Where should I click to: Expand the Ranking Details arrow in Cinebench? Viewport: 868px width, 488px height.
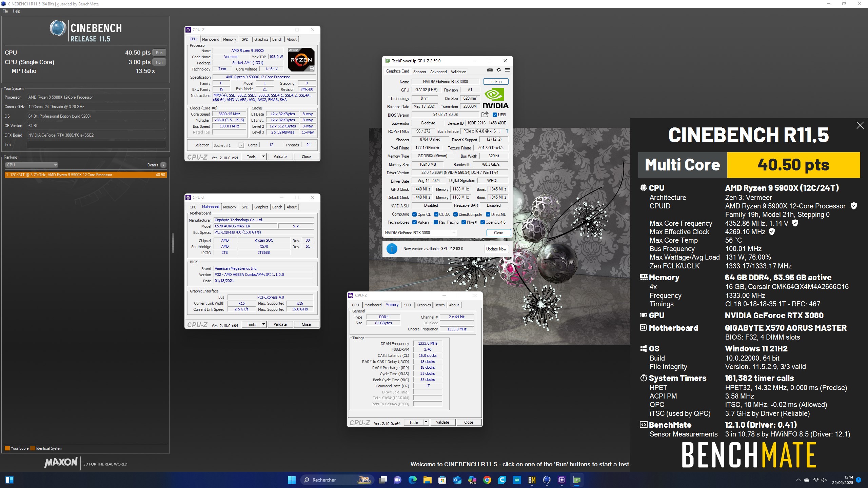163,165
